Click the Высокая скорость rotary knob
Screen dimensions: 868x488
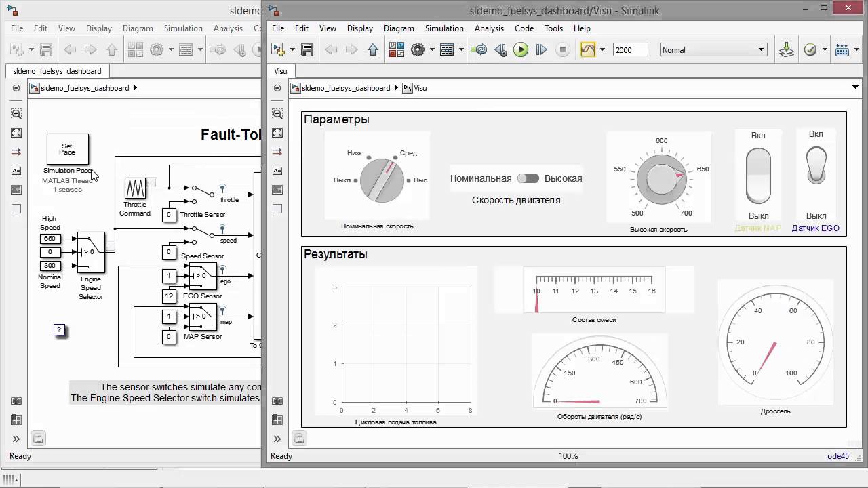(x=660, y=180)
